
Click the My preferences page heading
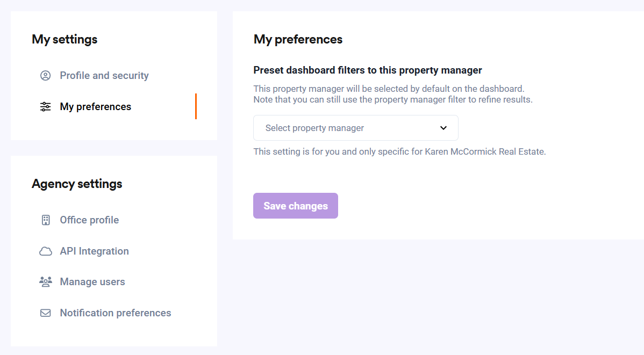click(x=298, y=39)
